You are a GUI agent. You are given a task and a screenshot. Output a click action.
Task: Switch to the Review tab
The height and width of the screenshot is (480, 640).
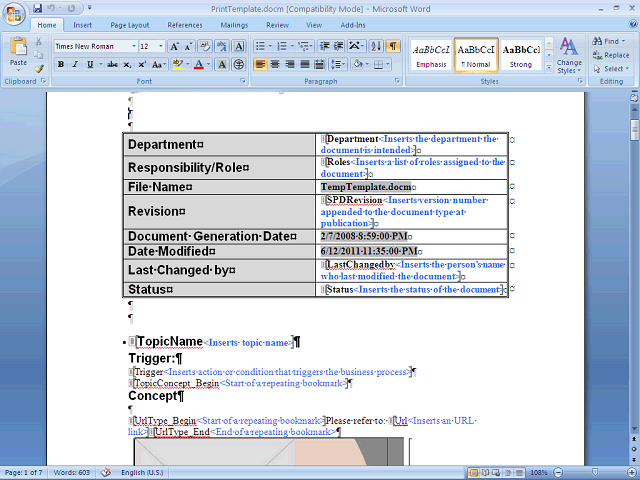coord(278,25)
